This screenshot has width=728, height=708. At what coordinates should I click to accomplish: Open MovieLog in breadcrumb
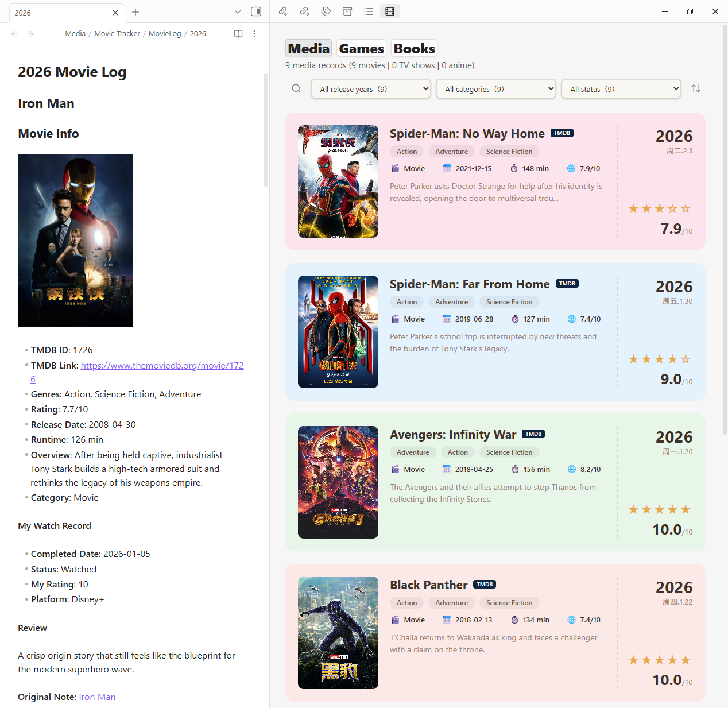click(x=165, y=34)
